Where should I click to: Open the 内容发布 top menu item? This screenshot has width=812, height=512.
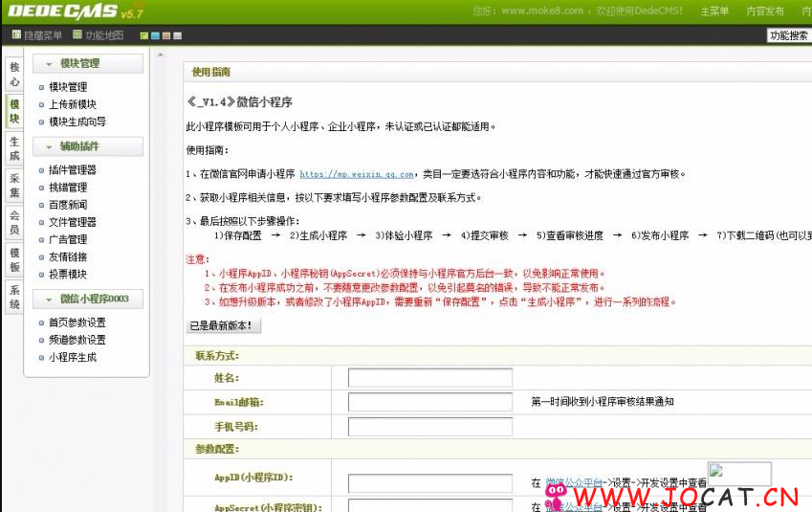pos(765,11)
